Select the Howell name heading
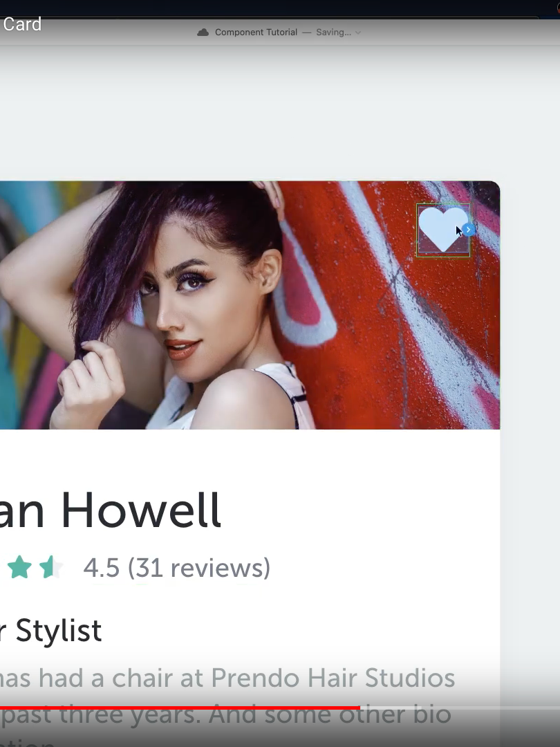 pyautogui.click(x=110, y=510)
